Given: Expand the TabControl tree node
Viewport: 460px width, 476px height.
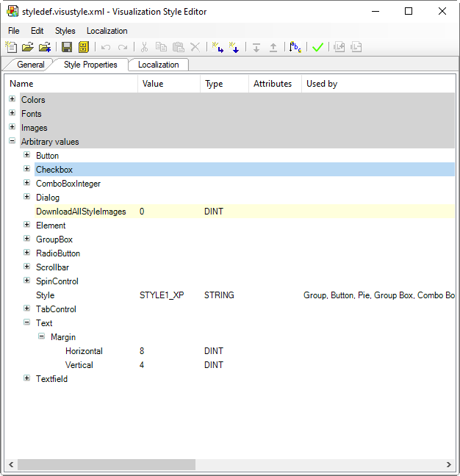Looking at the screenshot, I should tap(26, 309).
